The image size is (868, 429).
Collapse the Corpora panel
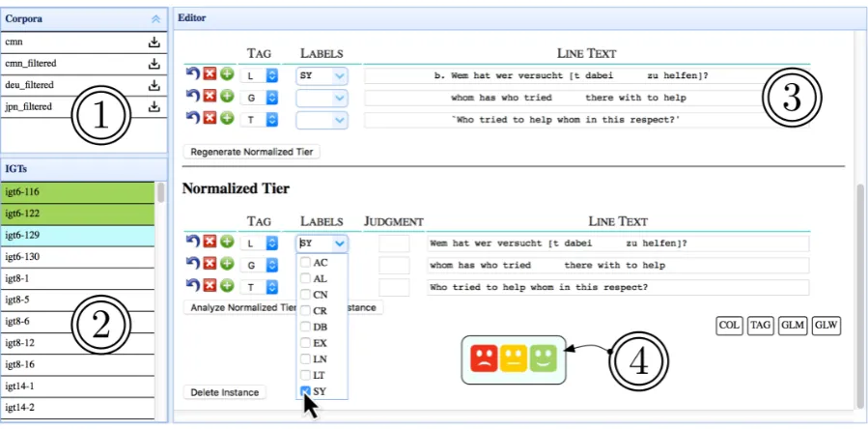156,19
